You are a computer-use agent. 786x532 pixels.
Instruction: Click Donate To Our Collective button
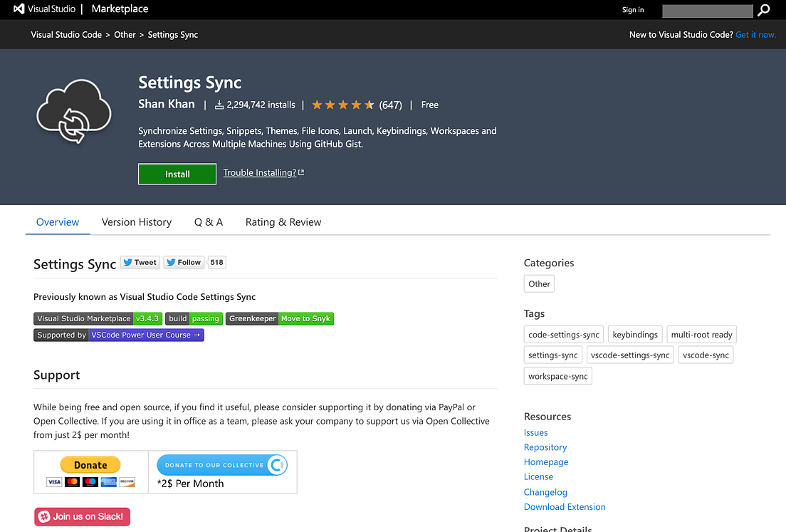click(222, 465)
